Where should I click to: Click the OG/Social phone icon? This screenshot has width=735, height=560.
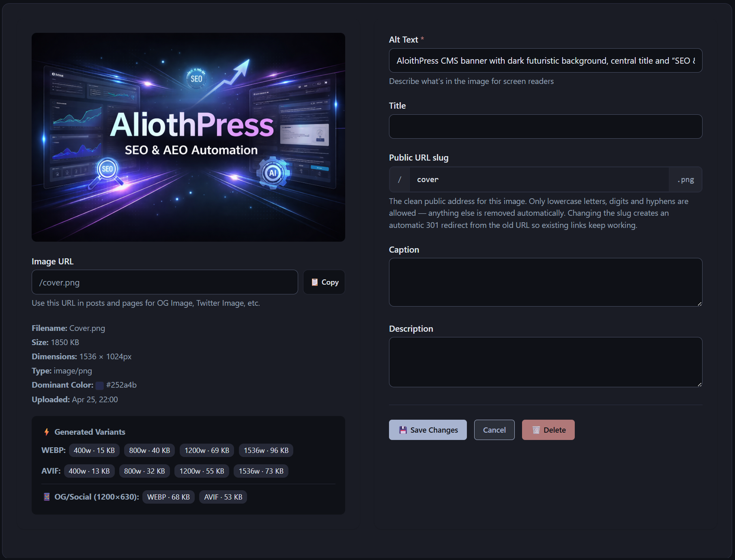click(47, 497)
